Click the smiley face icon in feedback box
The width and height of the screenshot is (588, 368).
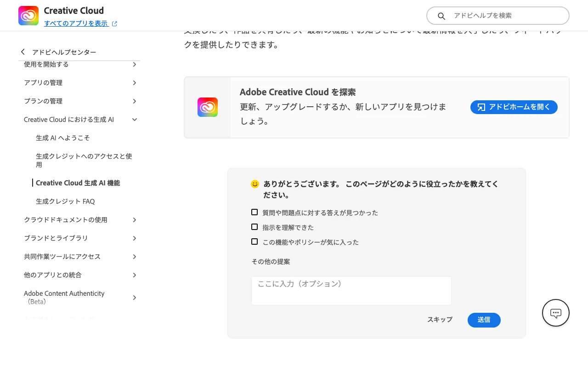[255, 184]
